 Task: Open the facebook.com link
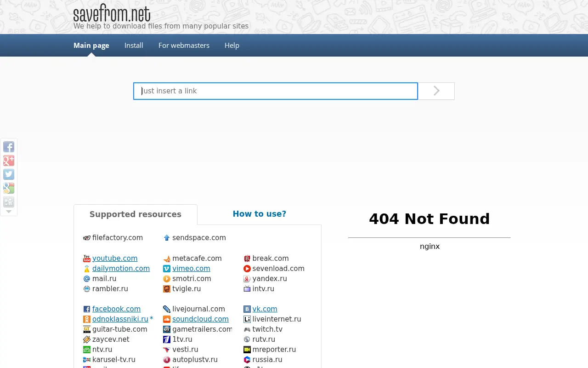116,309
